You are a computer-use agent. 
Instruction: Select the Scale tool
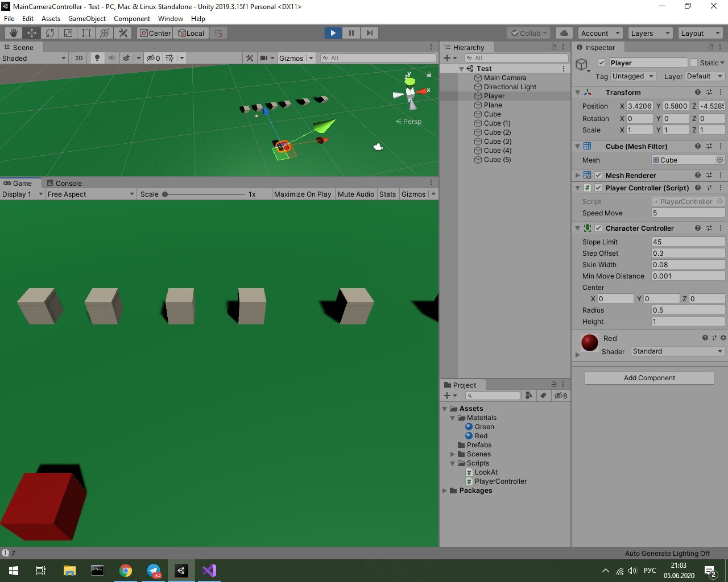[x=68, y=33]
